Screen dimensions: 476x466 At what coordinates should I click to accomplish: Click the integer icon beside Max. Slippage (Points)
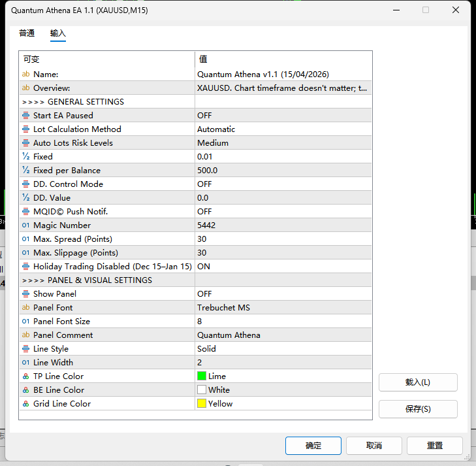click(x=26, y=253)
